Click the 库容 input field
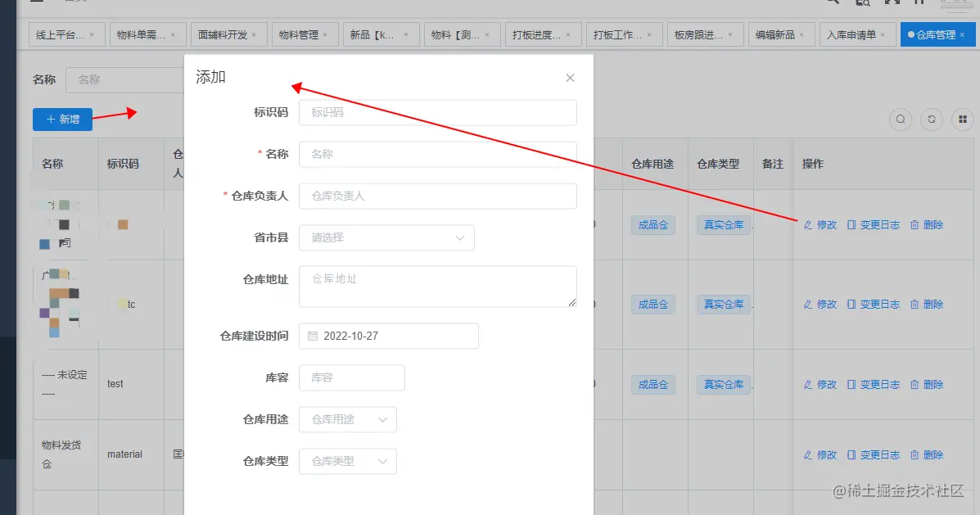This screenshot has height=515, width=980. pyautogui.click(x=352, y=377)
